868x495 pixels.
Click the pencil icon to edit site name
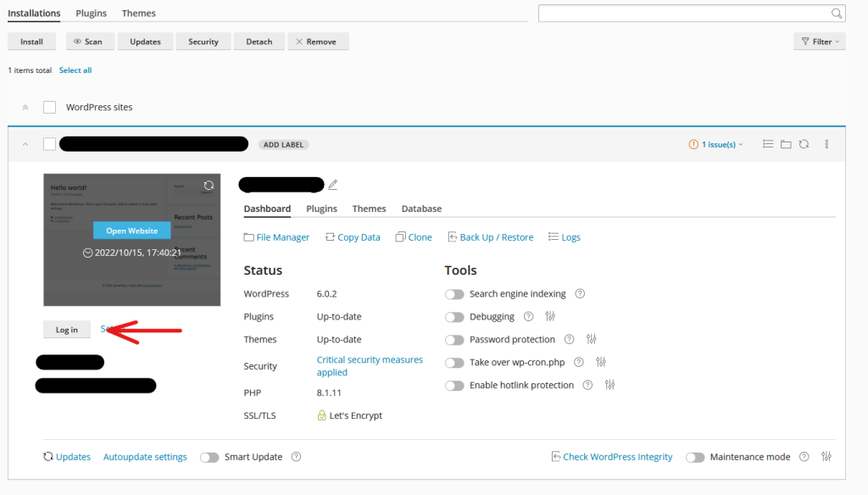coord(333,185)
